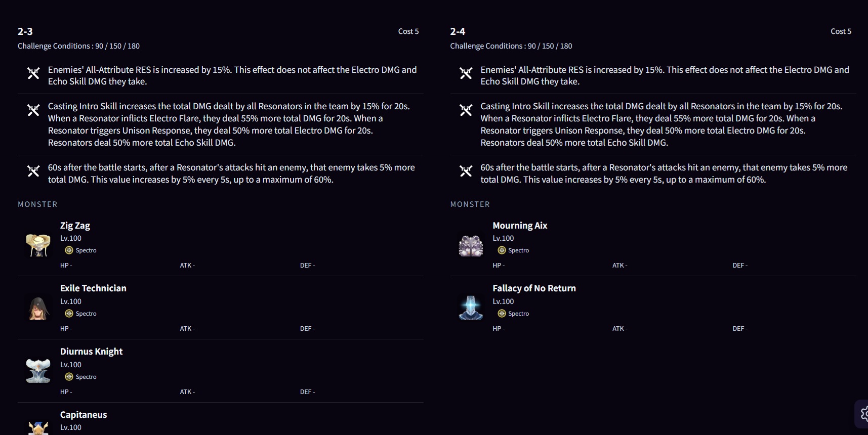868x435 pixels.
Task: Click the Capitaneus monster portrait
Action: 38,428
